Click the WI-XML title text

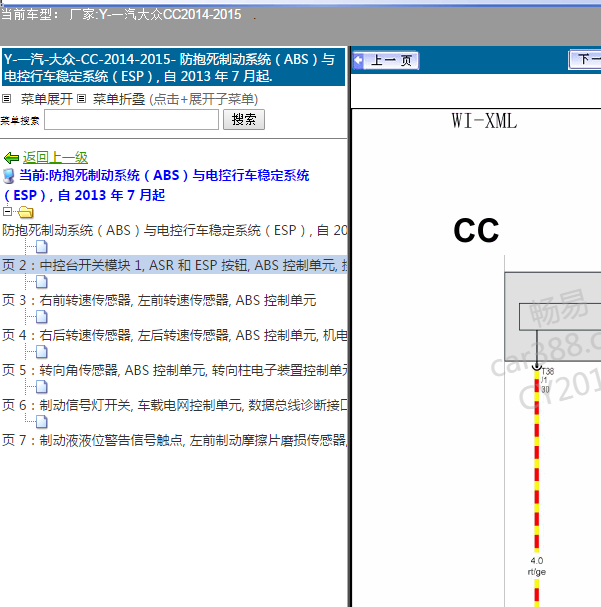coord(484,120)
